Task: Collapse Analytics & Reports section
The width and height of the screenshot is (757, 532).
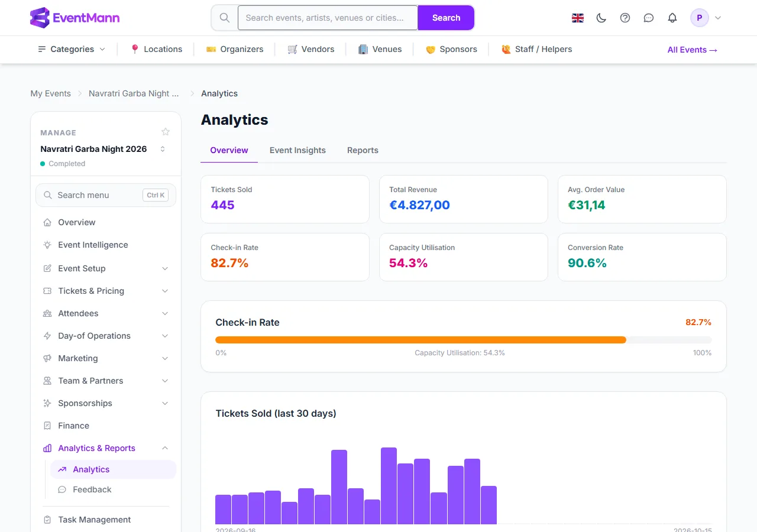Action: point(165,448)
